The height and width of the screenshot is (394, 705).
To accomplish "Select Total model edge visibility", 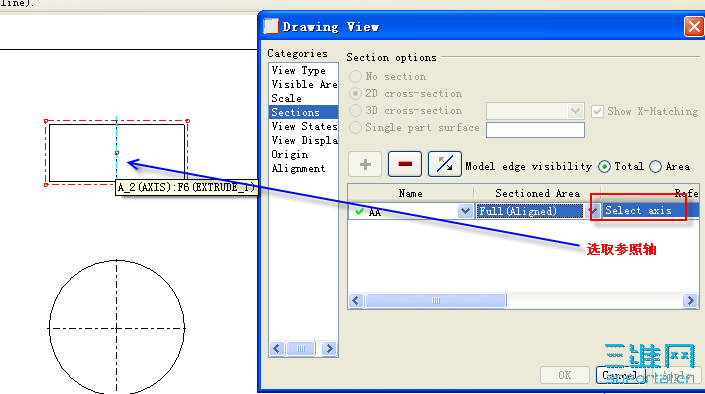I will pos(604,167).
